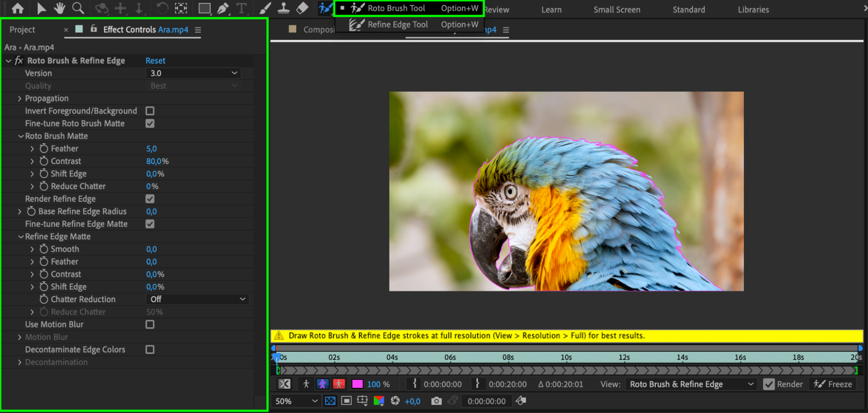
Task: Select the Zoom magnifier tool
Action: tap(78, 8)
